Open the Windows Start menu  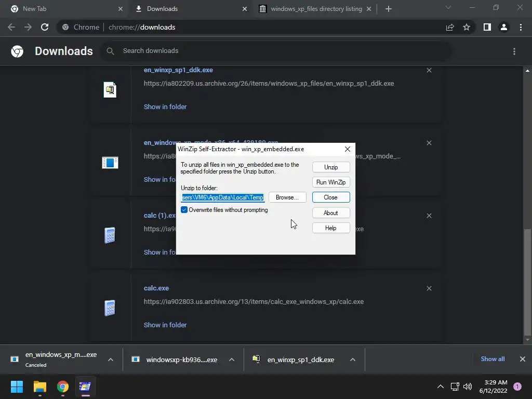(x=17, y=387)
